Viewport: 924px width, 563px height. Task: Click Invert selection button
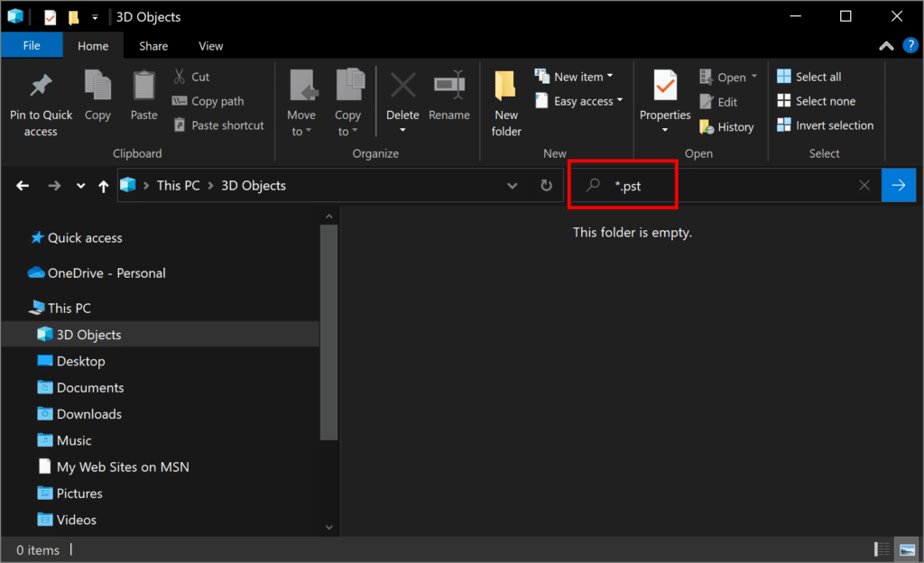coord(825,125)
